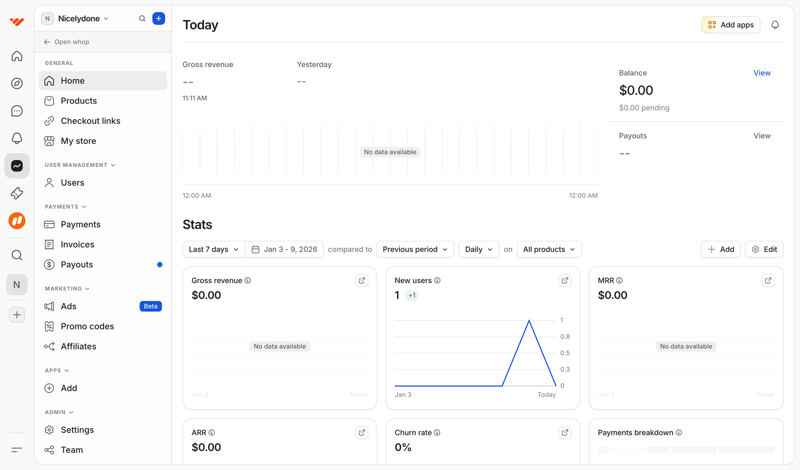Click the notification bell in top-right header
This screenshot has height=470, width=800.
click(x=775, y=25)
